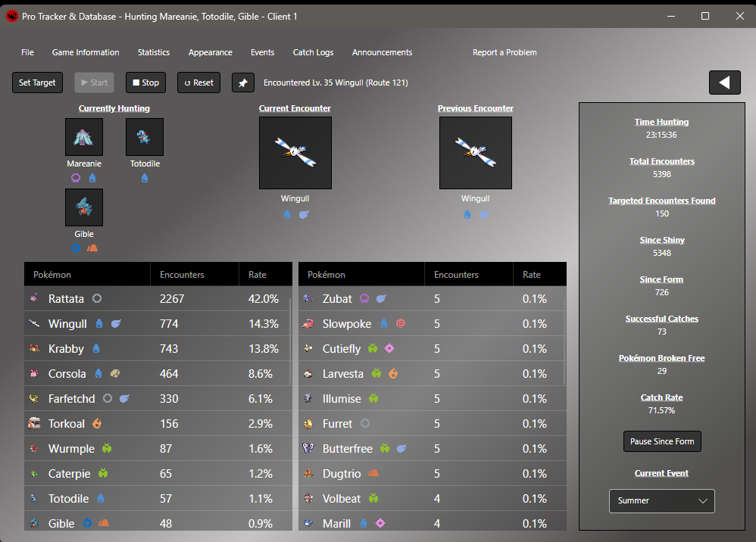
Task: Click the Stop button
Action: 145,83
